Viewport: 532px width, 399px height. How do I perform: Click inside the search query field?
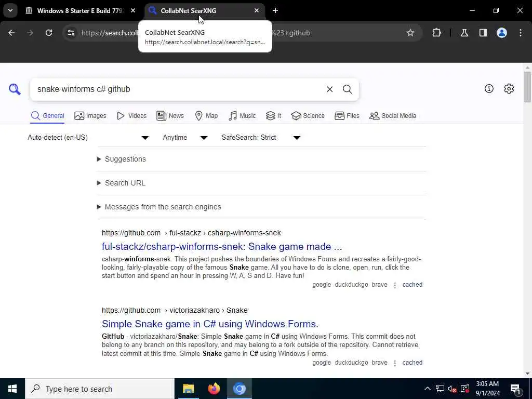coord(177,89)
